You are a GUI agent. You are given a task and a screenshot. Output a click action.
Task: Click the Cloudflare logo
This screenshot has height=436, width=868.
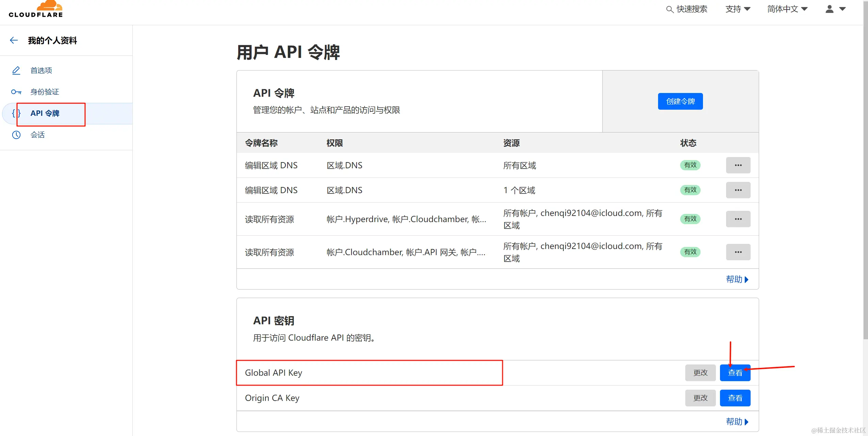36,10
